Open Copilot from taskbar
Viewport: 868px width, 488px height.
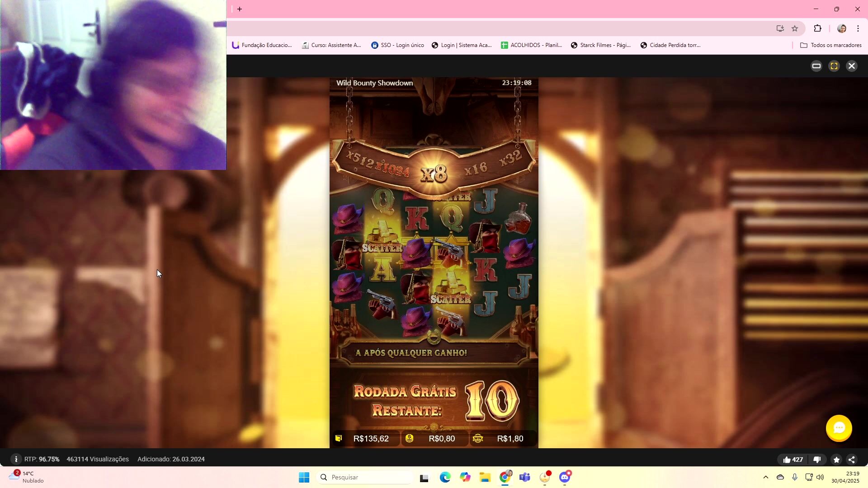pyautogui.click(x=465, y=477)
